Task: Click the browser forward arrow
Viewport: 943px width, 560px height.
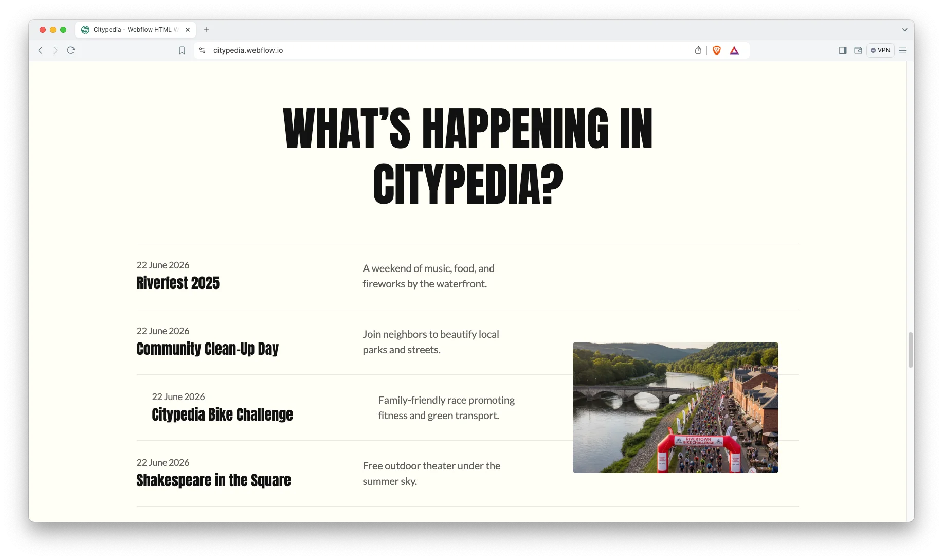Action: 56,50
